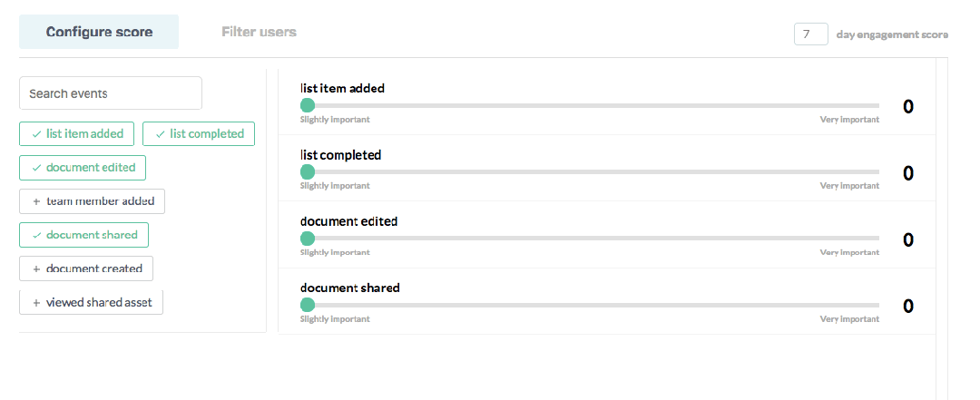Click the plus icon on 'team member added'
Screen dimensions: 980x400
tap(36, 201)
